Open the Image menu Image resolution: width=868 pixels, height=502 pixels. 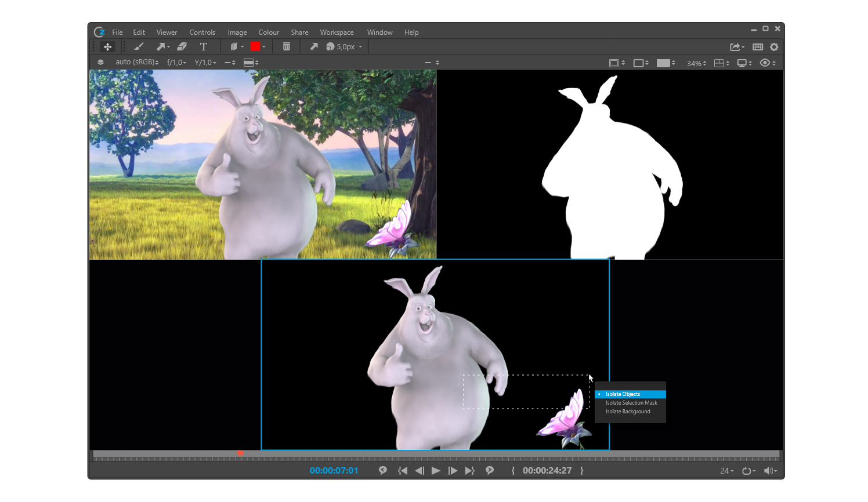[x=237, y=32]
